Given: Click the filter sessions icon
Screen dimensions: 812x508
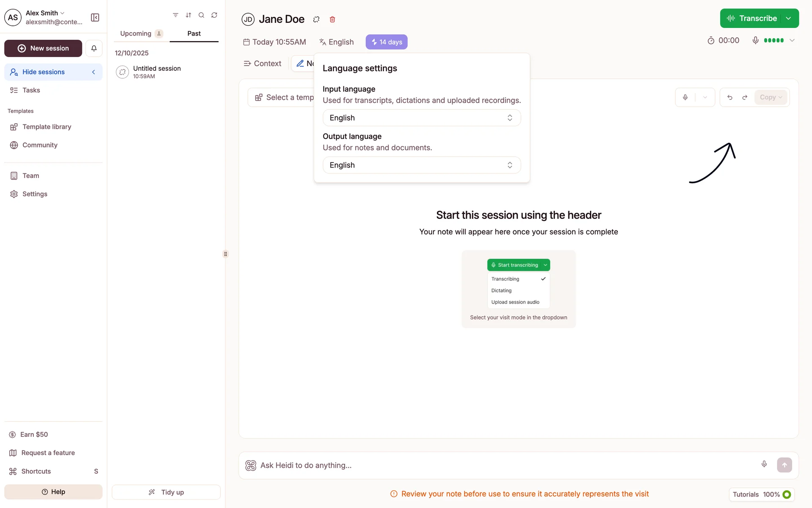Looking at the screenshot, I should (176, 15).
